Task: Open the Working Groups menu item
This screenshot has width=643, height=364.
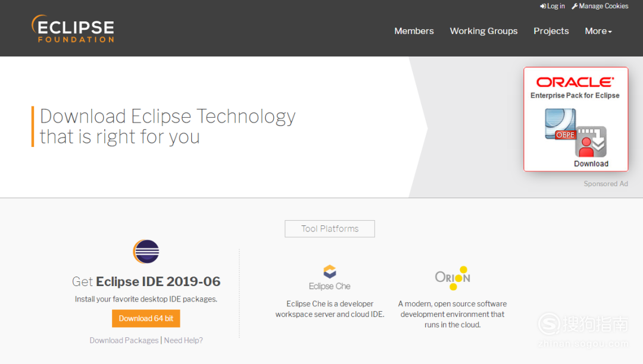Action: click(483, 31)
